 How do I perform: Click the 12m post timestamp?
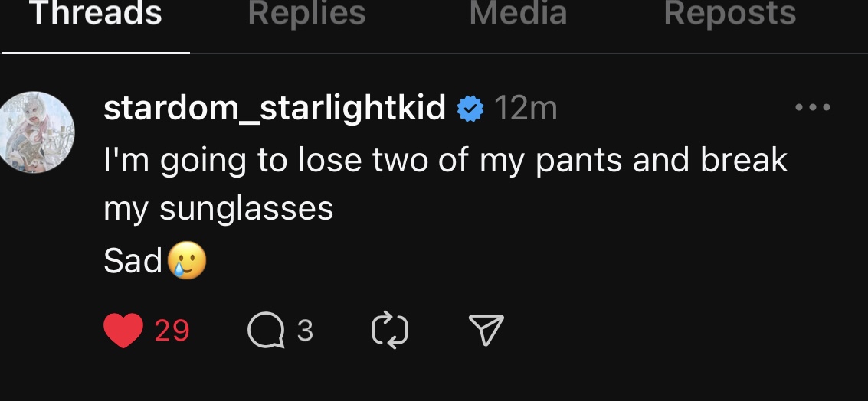point(526,109)
